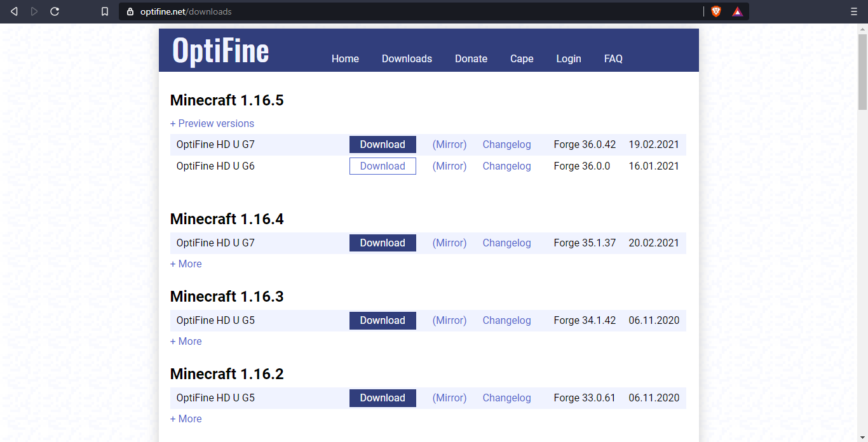Open the Brave Shields lion icon
The image size is (868, 442).
[716, 11]
